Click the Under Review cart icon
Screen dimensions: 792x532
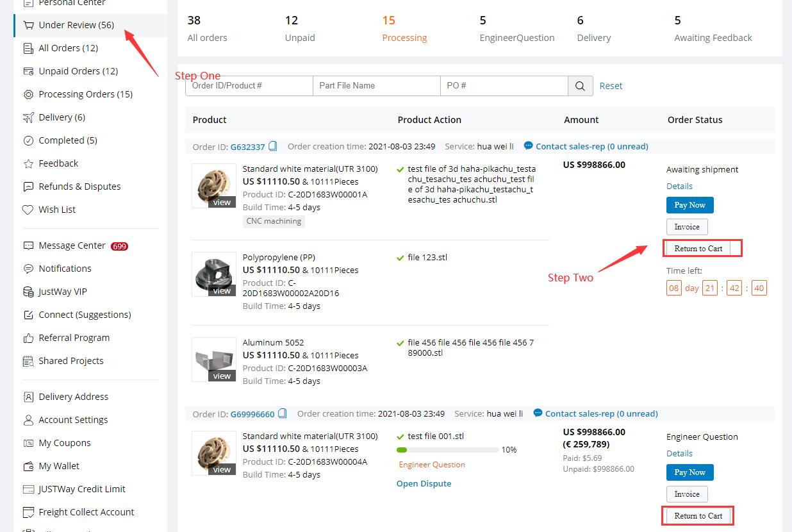tap(28, 25)
